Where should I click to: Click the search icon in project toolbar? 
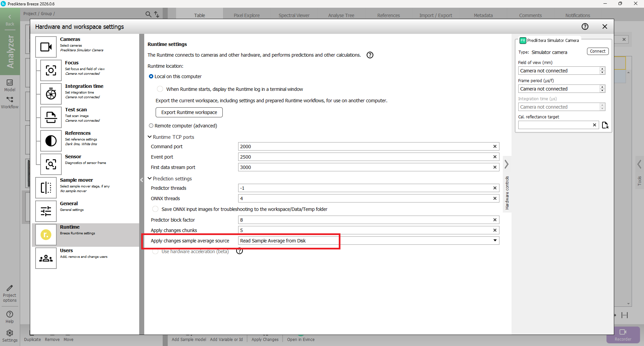[x=148, y=14]
